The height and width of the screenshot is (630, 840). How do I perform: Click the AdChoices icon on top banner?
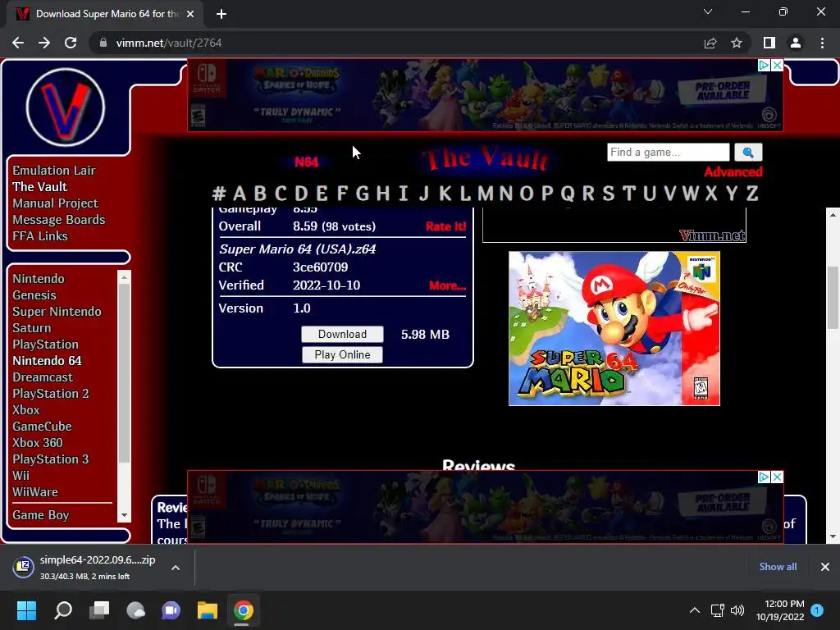(x=764, y=66)
